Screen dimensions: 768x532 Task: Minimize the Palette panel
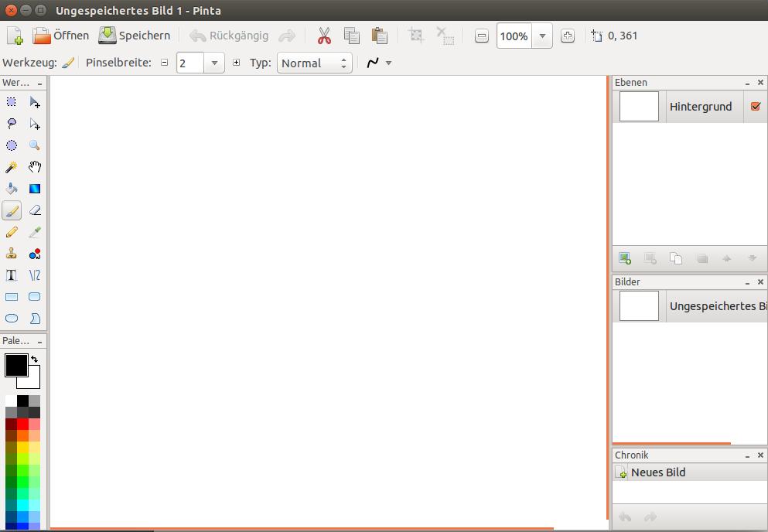[39, 341]
